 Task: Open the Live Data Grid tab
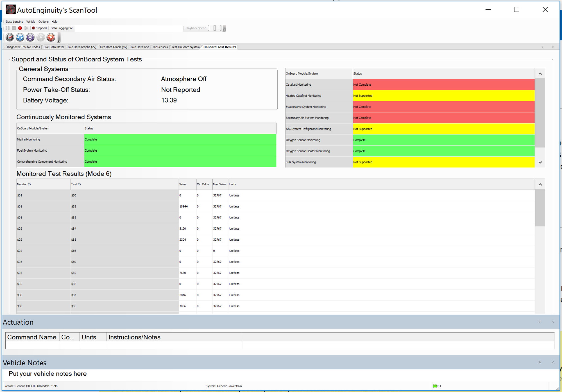point(140,47)
